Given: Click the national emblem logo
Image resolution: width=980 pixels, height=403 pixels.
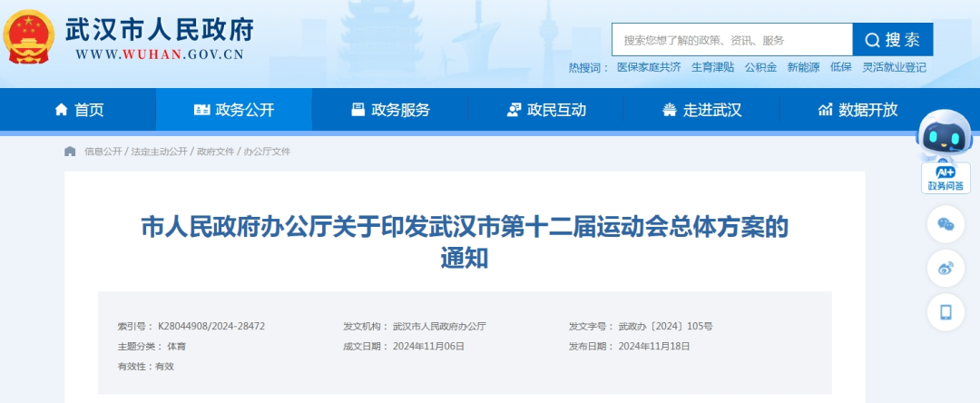Looking at the screenshot, I should 28,37.
